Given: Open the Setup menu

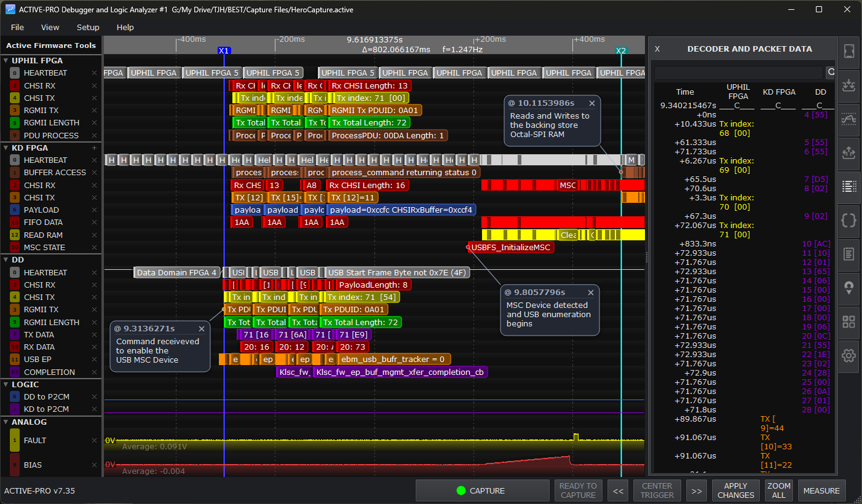Looking at the screenshot, I should click(88, 28).
